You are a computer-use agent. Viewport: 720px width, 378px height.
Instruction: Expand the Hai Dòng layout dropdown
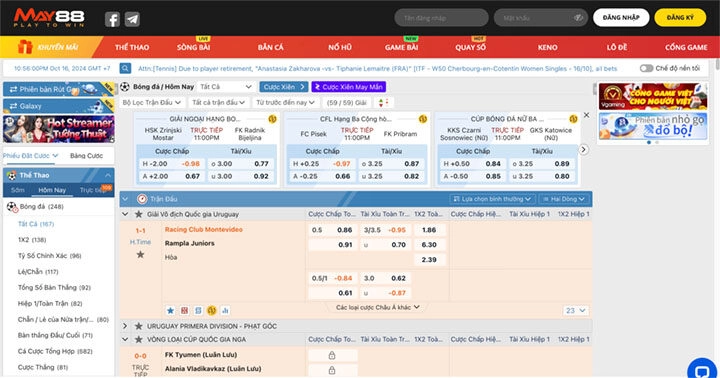(x=564, y=199)
